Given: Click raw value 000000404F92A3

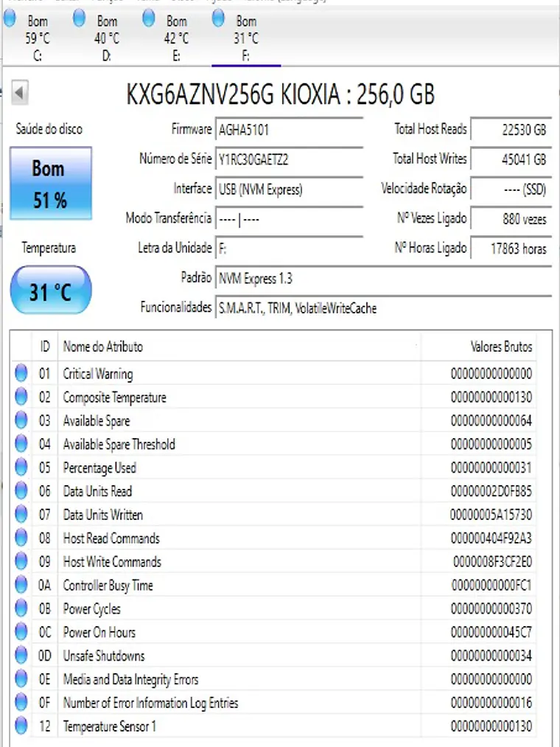Looking at the screenshot, I should (491, 538).
